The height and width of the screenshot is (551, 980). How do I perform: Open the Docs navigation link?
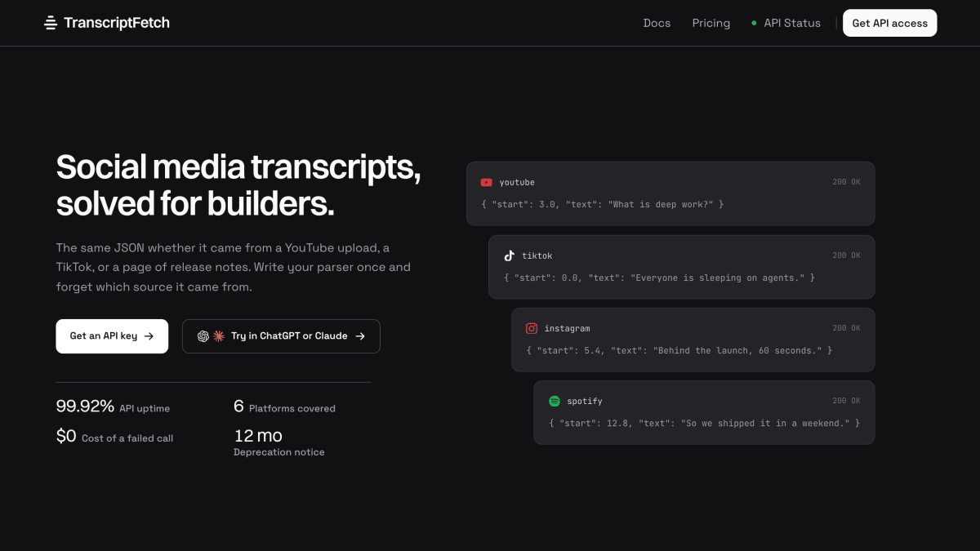(657, 23)
